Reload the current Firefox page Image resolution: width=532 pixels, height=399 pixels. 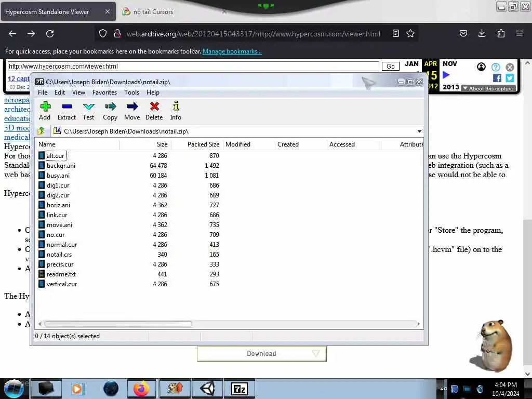pos(50,34)
